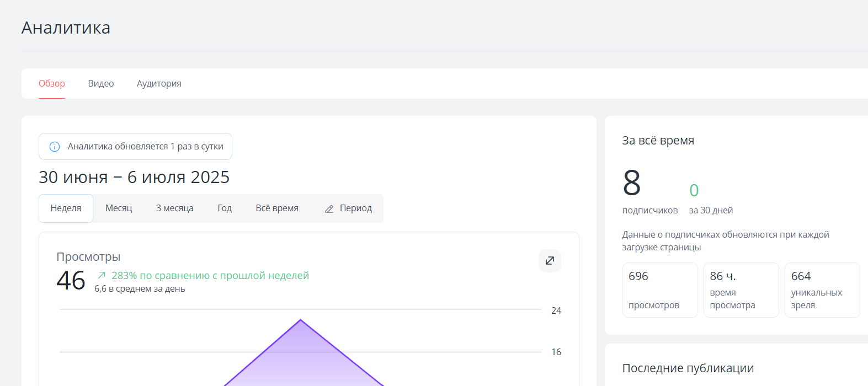Click the 696 просмотров stat card

tap(660, 290)
